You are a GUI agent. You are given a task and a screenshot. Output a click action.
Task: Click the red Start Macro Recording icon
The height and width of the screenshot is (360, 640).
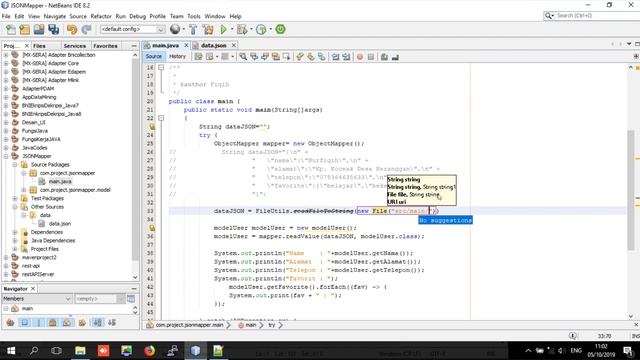(x=360, y=57)
